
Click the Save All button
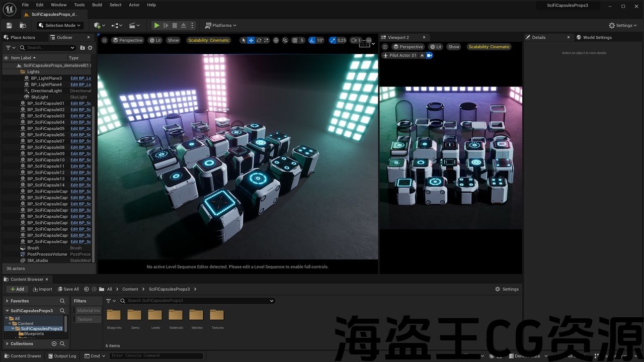(68, 289)
